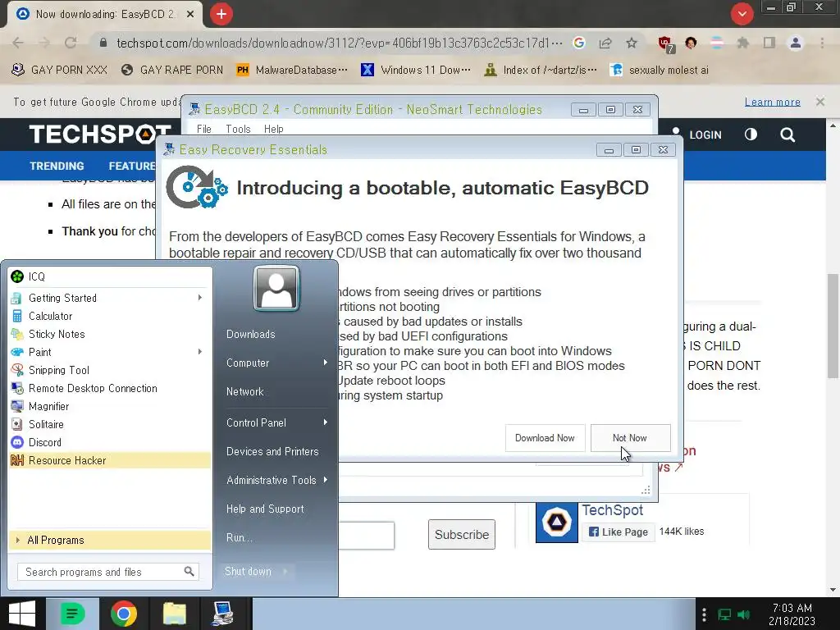Click Download Now in Easy Recovery dialog
The width and height of the screenshot is (840, 630).
point(545,438)
